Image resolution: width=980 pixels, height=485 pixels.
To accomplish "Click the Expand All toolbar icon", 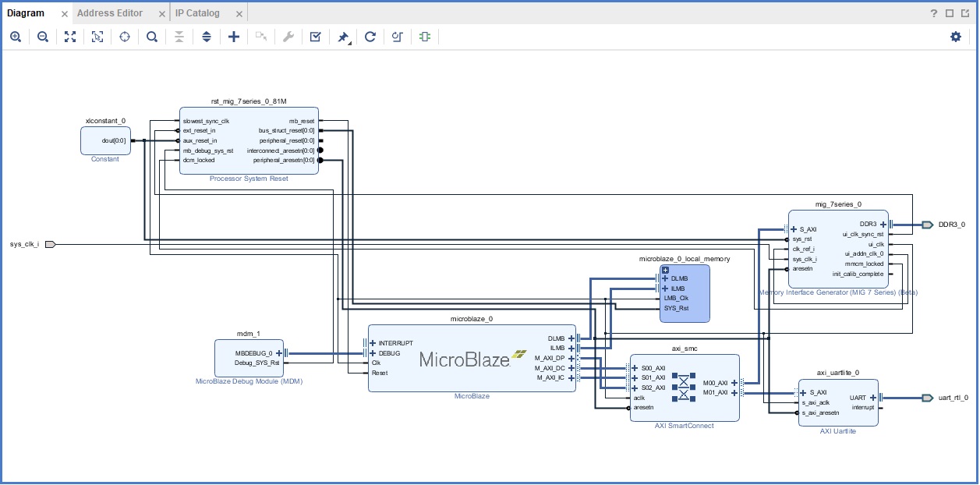I will pyautogui.click(x=207, y=37).
